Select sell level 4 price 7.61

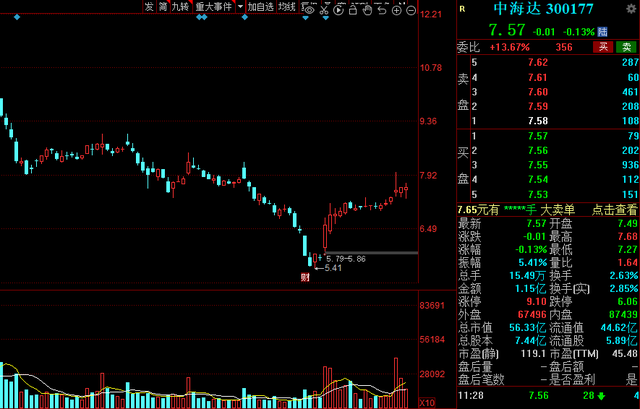[x=538, y=77]
